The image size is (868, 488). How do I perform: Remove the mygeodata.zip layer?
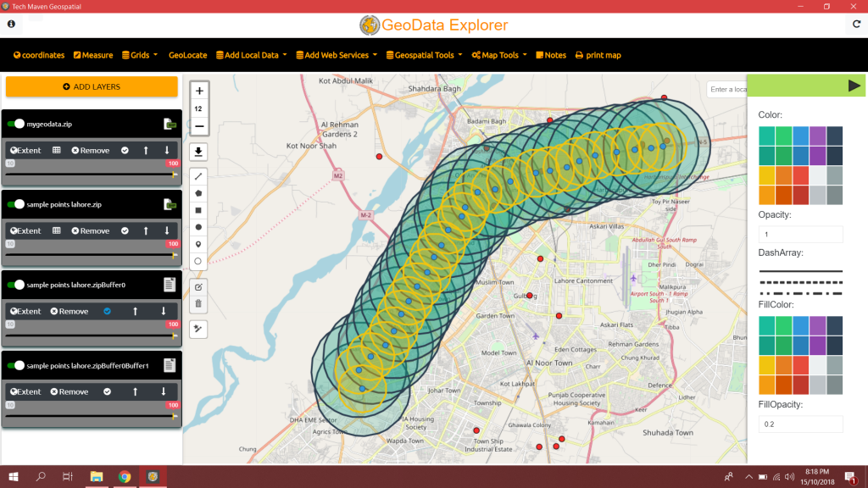point(90,150)
